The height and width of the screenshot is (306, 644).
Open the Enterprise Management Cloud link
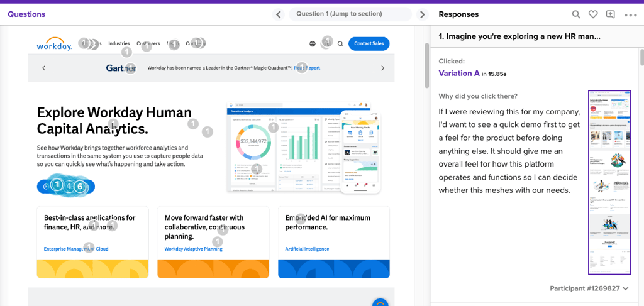[76, 249]
